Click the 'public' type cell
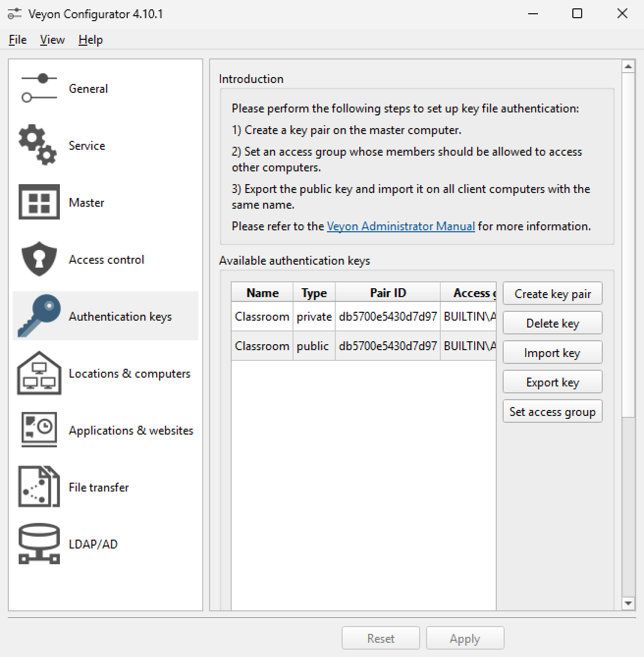Image resolution: width=644 pixels, height=657 pixels. [314, 346]
